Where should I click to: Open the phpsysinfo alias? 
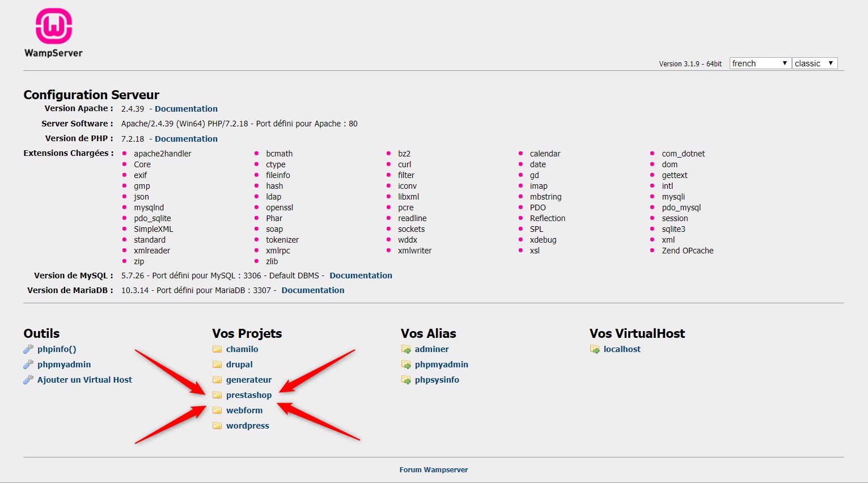click(x=437, y=380)
